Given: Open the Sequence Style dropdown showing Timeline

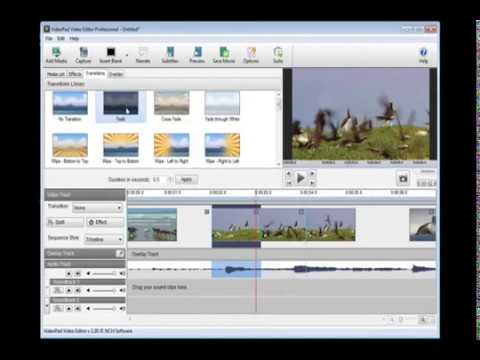Looking at the screenshot, I should pyautogui.click(x=104, y=239).
